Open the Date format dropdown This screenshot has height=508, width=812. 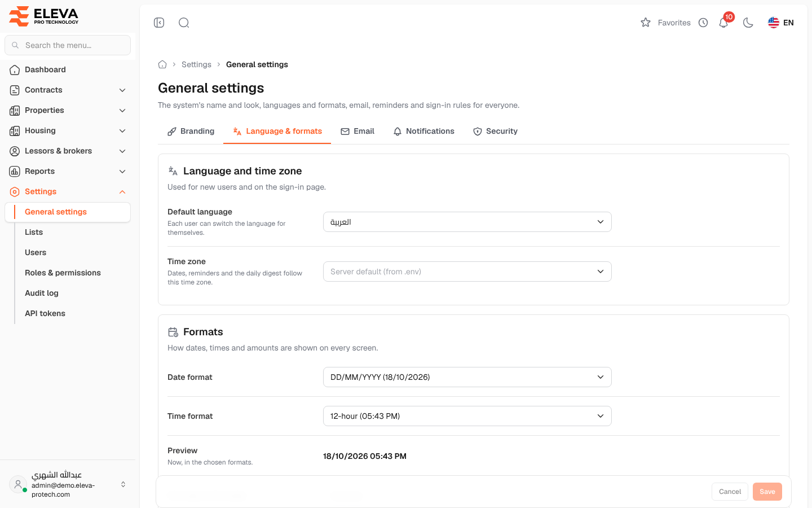click(x=467, y=377)
